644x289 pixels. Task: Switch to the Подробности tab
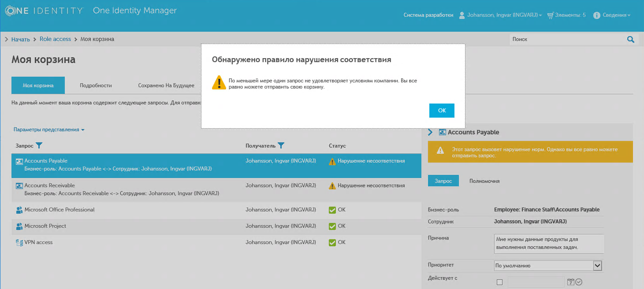(96, 85)
